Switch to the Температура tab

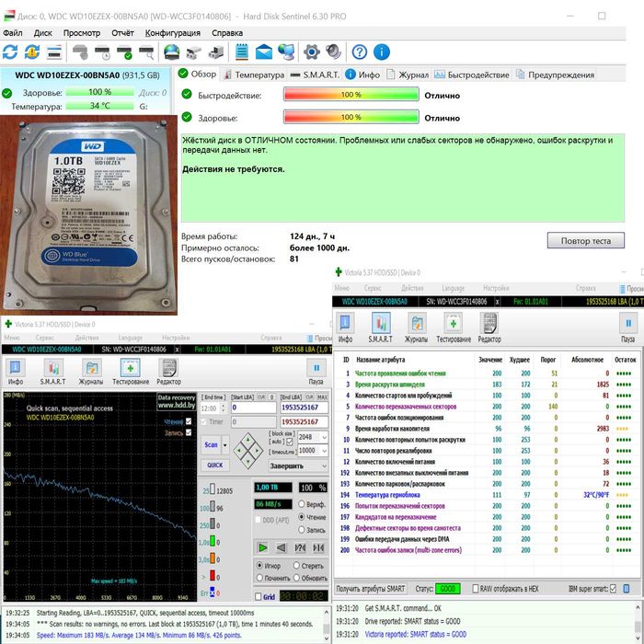coord(254,75)
